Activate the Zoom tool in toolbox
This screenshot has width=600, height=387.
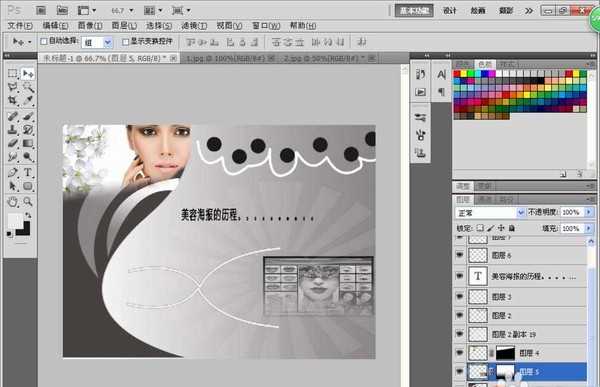coord(28,201)
